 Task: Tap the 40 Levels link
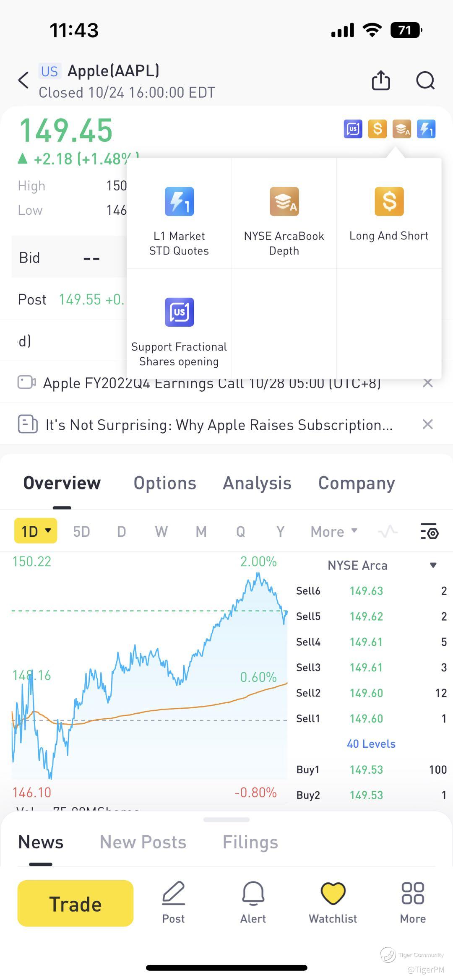coord(371,744)
